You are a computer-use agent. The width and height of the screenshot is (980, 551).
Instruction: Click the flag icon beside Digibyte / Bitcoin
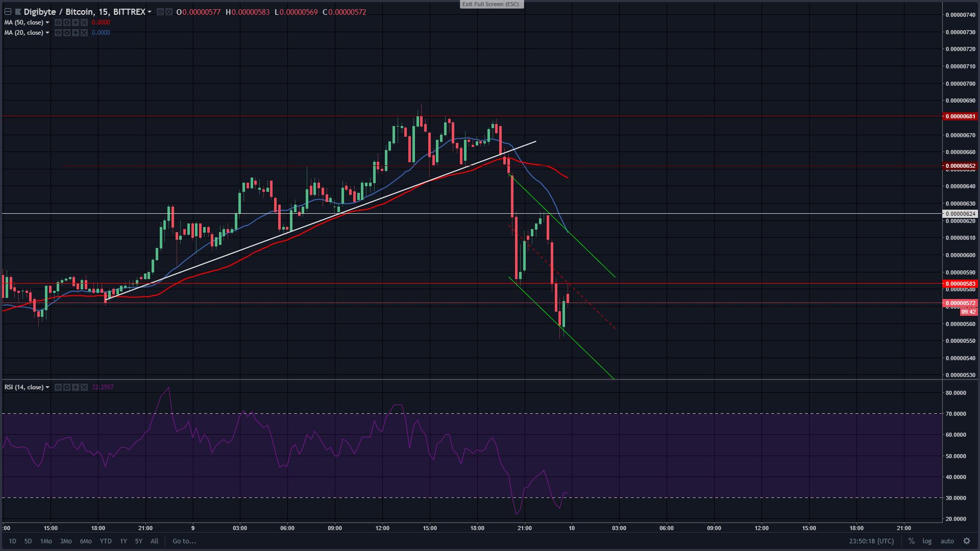[x=18, y=12]
